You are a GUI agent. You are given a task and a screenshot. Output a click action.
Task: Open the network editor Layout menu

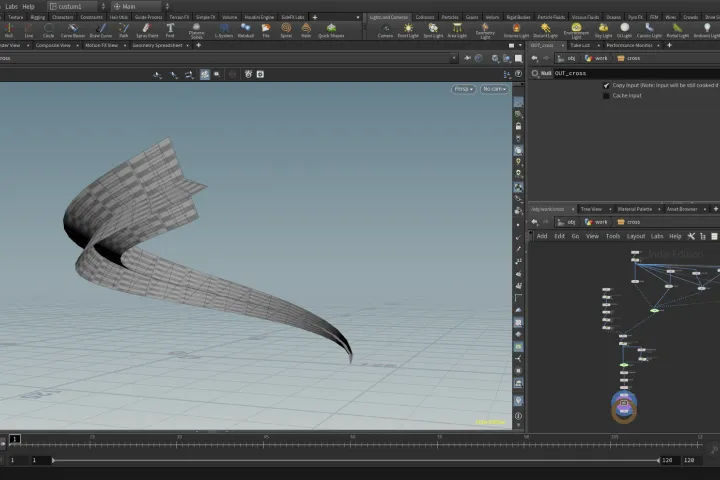[636, 236]
